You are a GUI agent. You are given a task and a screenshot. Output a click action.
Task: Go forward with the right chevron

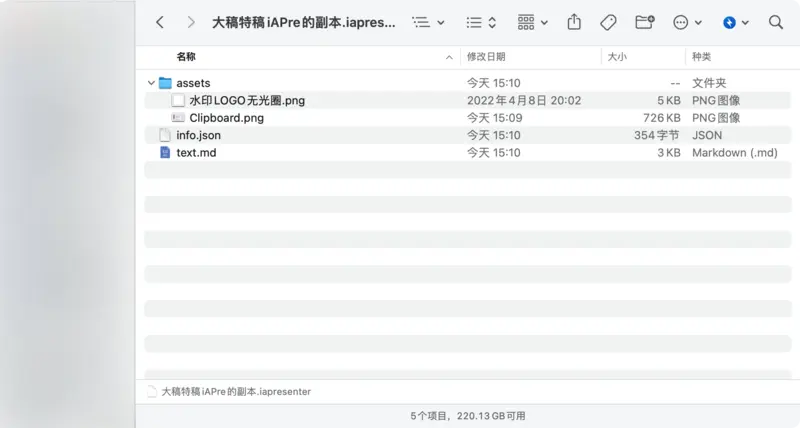point(191,22)
